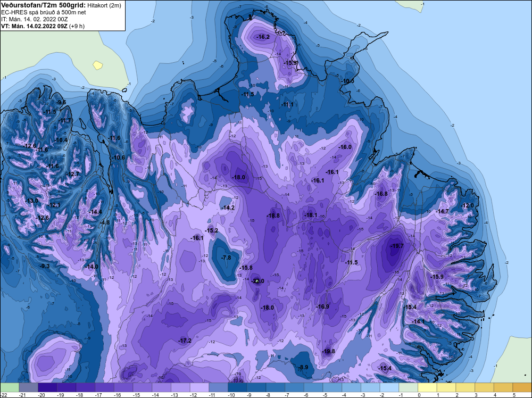Screen dimensions: 532x398
Task: Click the orange legend swatch above 5
Action: click(522, 387)
